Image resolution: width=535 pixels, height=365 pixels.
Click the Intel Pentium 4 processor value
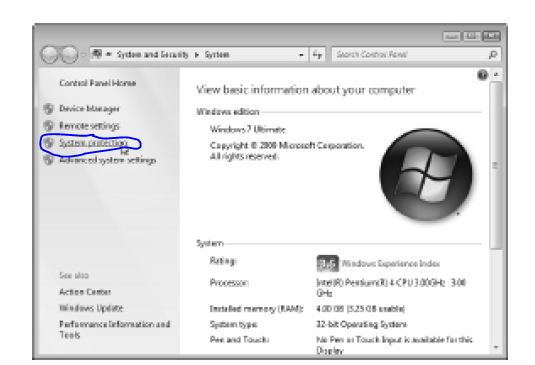391,288
